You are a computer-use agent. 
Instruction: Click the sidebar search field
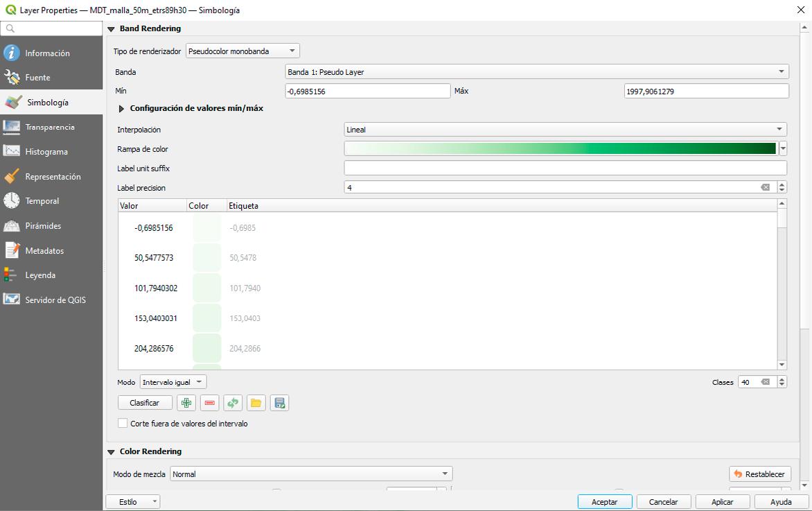pos(51,28)
